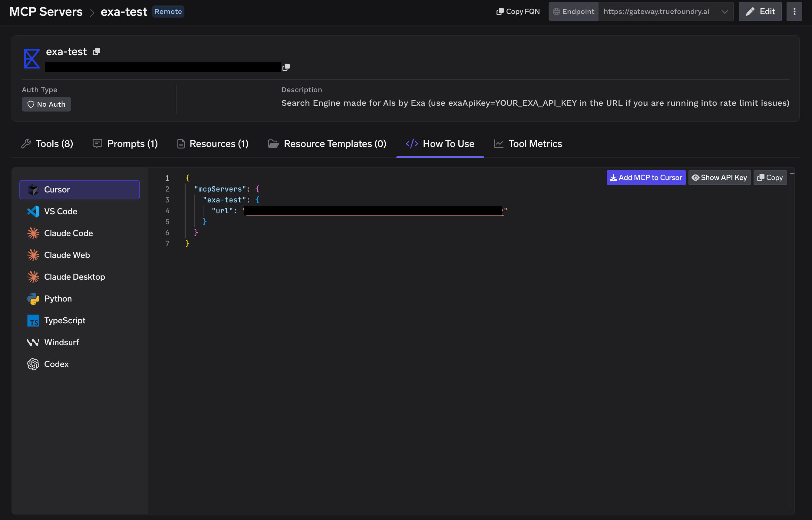
Task: Switch to Resource Templates (0) tab
Action: [x=327, y=144]
